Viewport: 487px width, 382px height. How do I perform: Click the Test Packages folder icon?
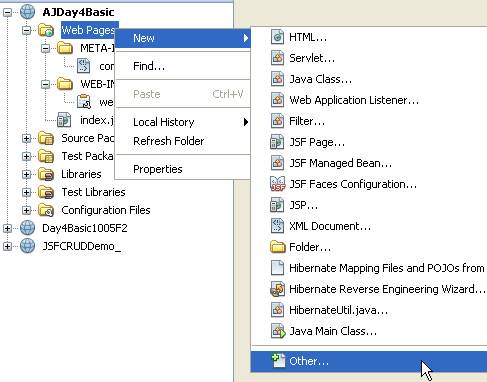[46, 156]
